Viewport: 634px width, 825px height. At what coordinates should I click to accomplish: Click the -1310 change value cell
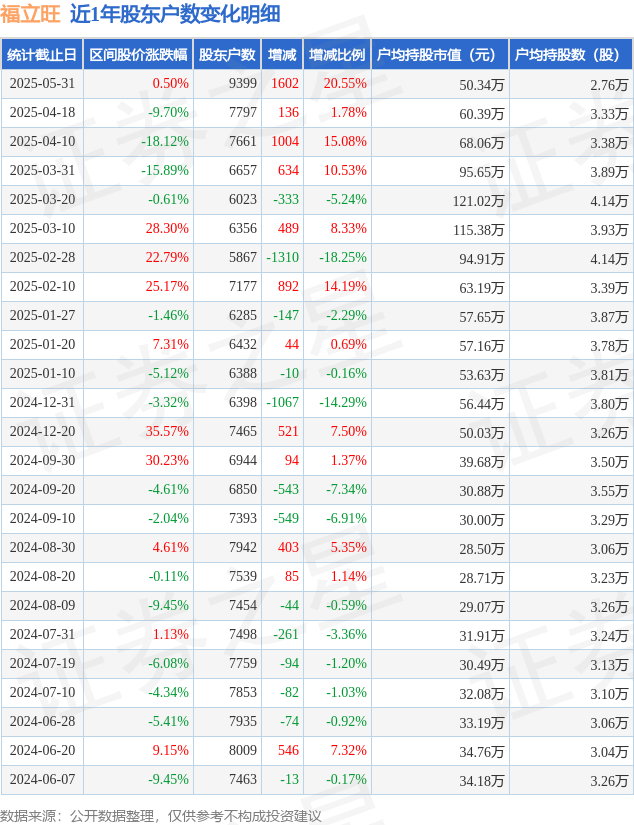[283, 257]
